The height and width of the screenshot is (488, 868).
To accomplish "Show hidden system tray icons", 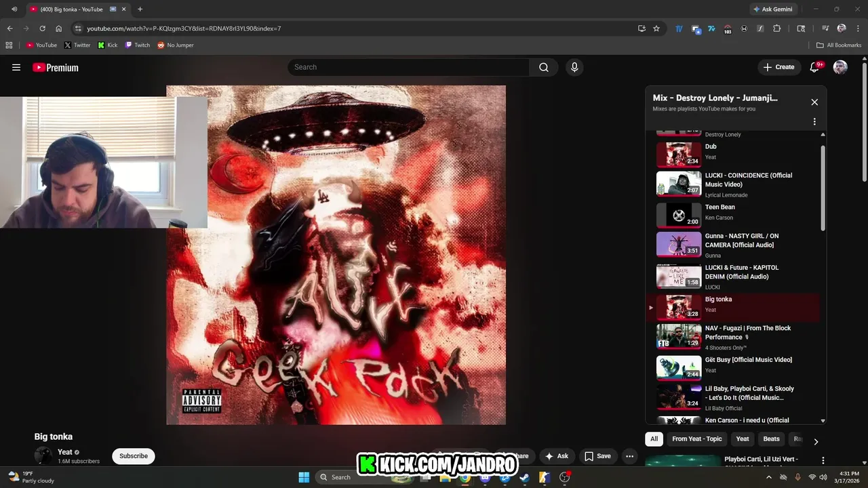I will tap(768, 477).
